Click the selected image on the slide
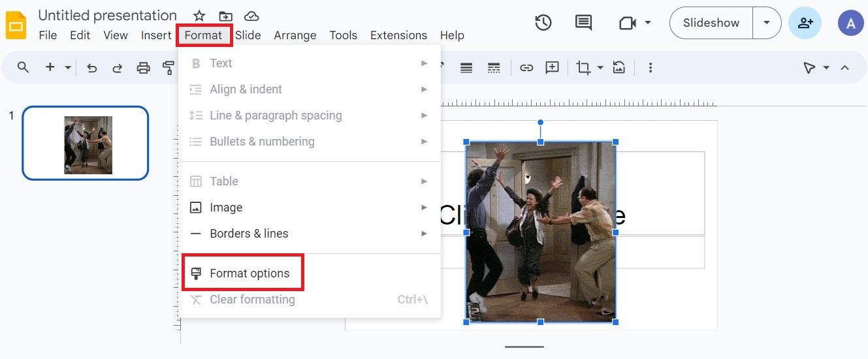 [x=541, y=232]
